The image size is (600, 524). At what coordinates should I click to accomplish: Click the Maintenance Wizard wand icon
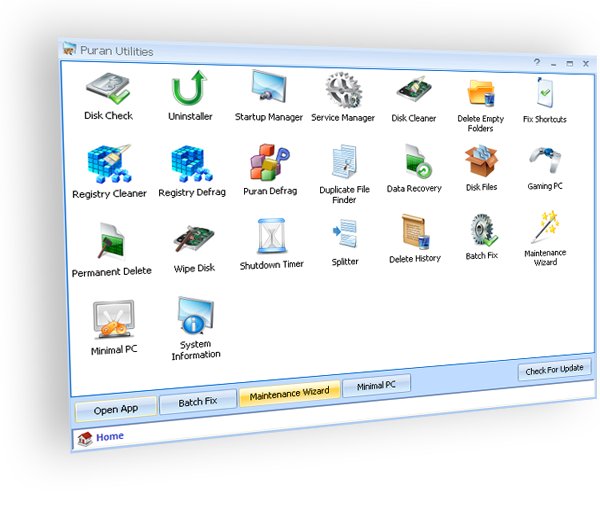click(x=546, y=226)
